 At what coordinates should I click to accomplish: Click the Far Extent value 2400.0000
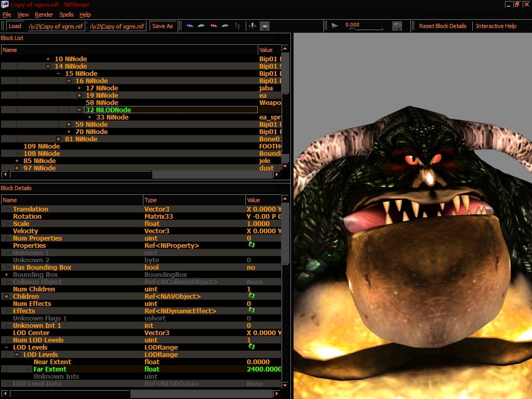[x=263, y=369]
